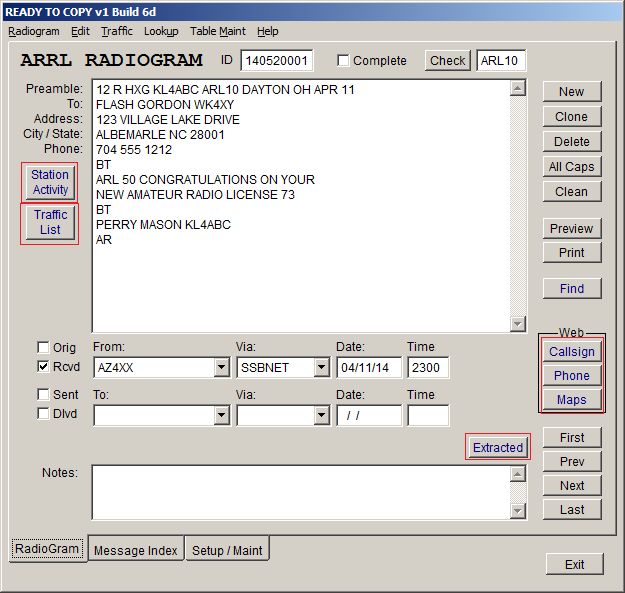
Task: Open the Traffic menu
Action: 116,31
